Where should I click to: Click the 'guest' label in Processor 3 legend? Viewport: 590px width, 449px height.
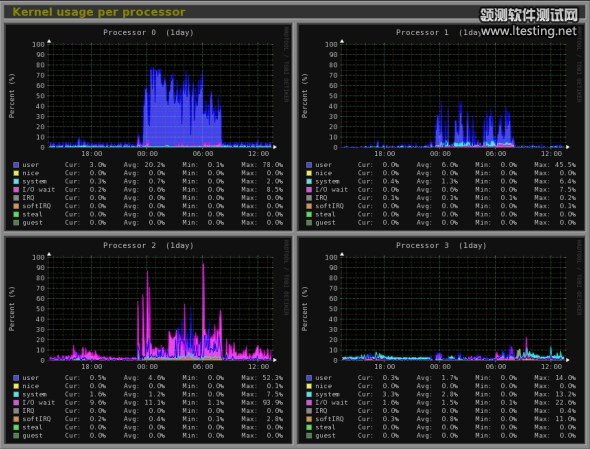325,436
